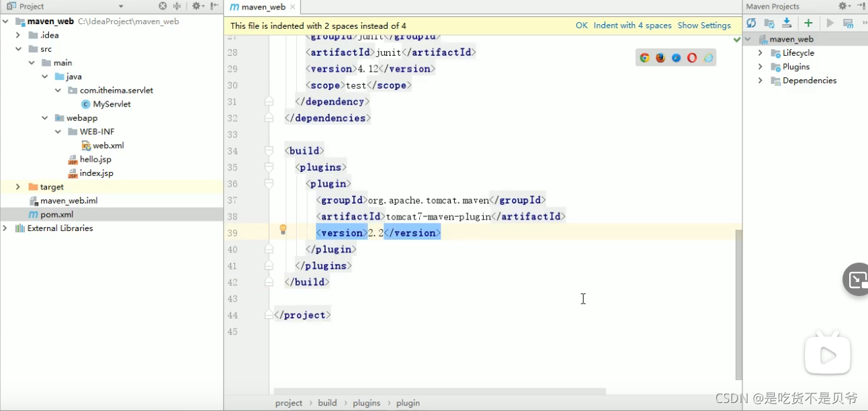
Task: Click the scroll from source target icon
Action: pos(163,6)
